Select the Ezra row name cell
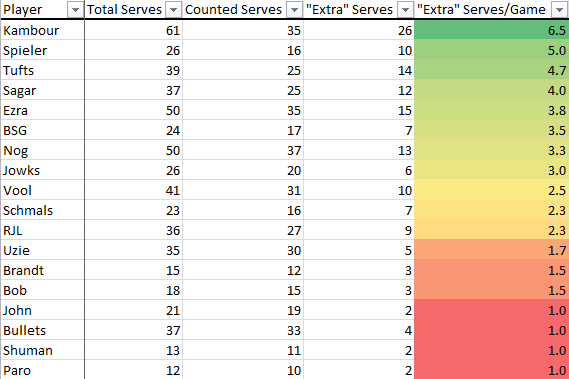This screenshot has height=379, width=569. pyautogui.click(x=42, y=110)
